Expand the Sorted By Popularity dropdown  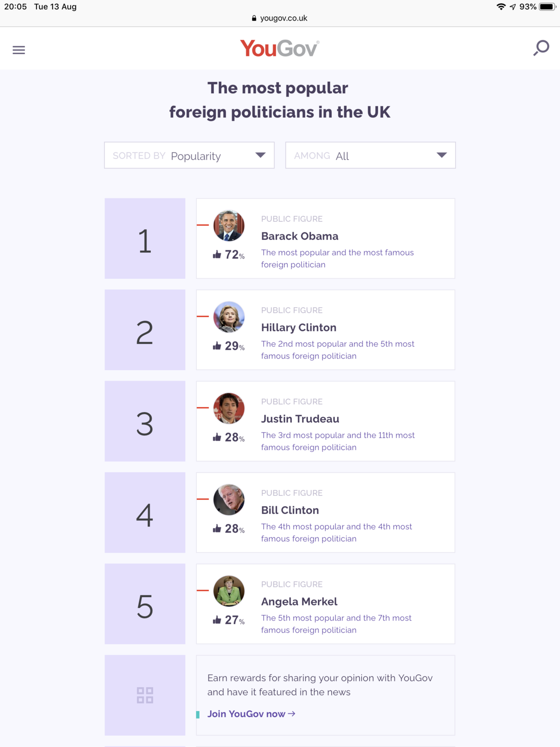189,155
